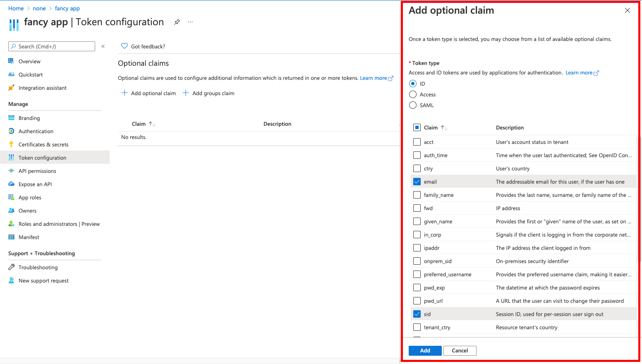Select the Access token type radio button
Viewport: 642px width, 364px height.
[412, 94]
